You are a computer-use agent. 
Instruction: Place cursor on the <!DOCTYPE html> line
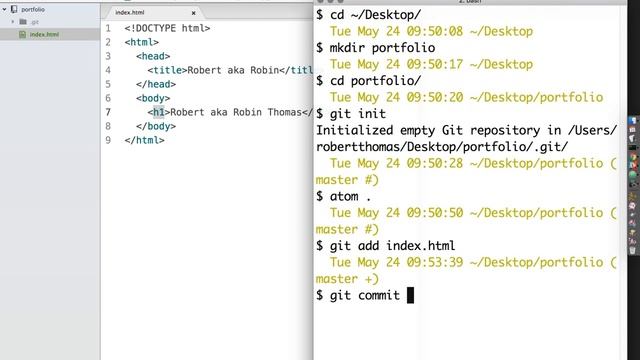point(167,28)
